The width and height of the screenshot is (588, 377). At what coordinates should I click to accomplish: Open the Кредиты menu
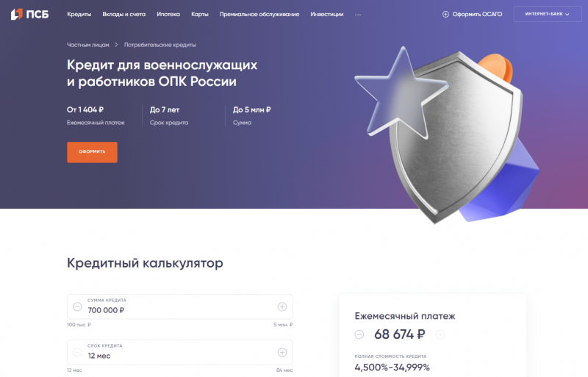[79, 14]
